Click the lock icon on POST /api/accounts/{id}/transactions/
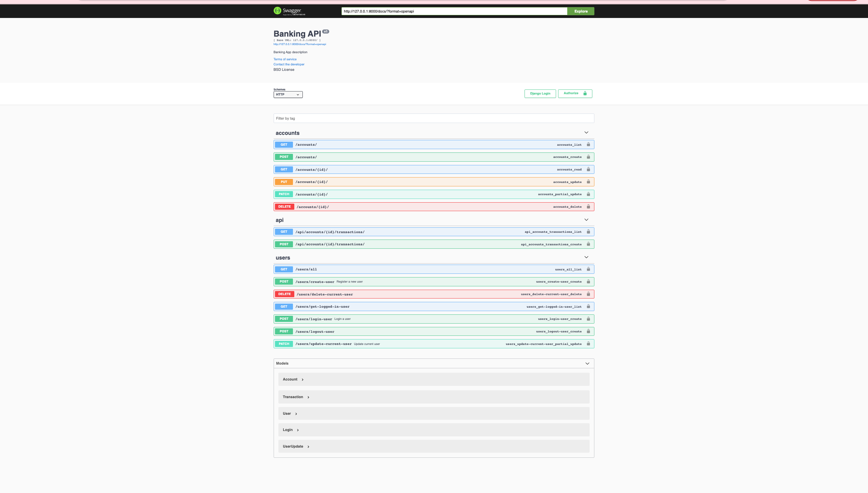Viewport: 868px width, 493px height. [x=589, y=244]
